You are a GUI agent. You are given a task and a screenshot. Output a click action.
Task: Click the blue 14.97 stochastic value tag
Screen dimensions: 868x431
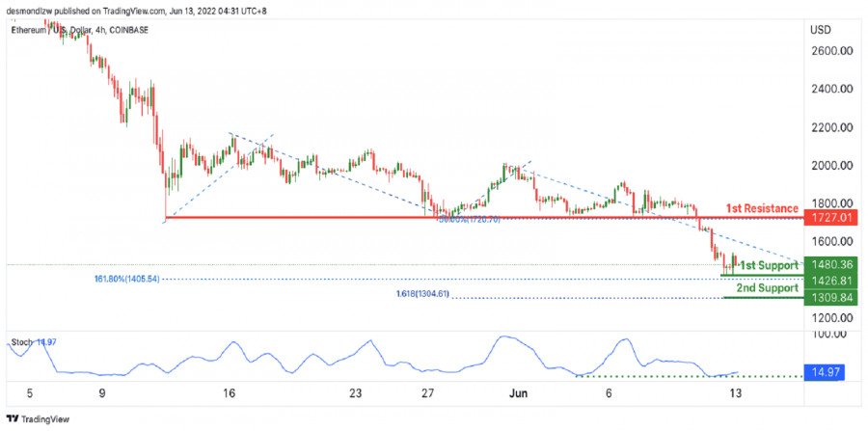point(825,372)
